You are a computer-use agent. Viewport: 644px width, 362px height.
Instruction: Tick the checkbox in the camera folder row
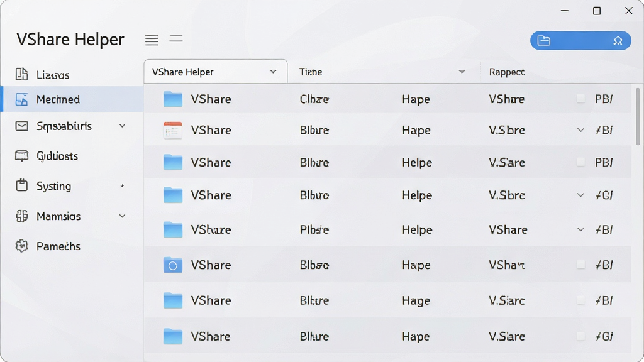coord(580,265)
